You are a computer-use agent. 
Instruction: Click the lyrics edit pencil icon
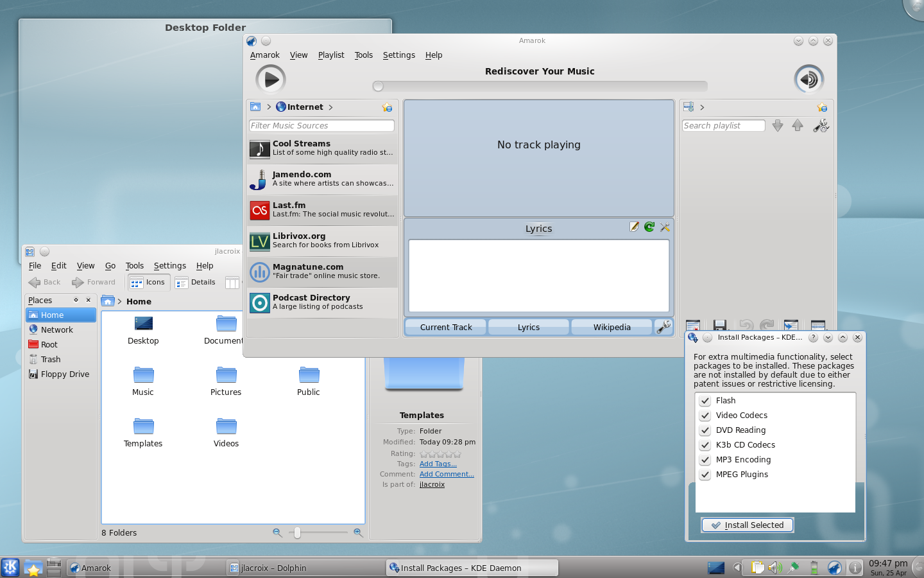tap(634, 227)
